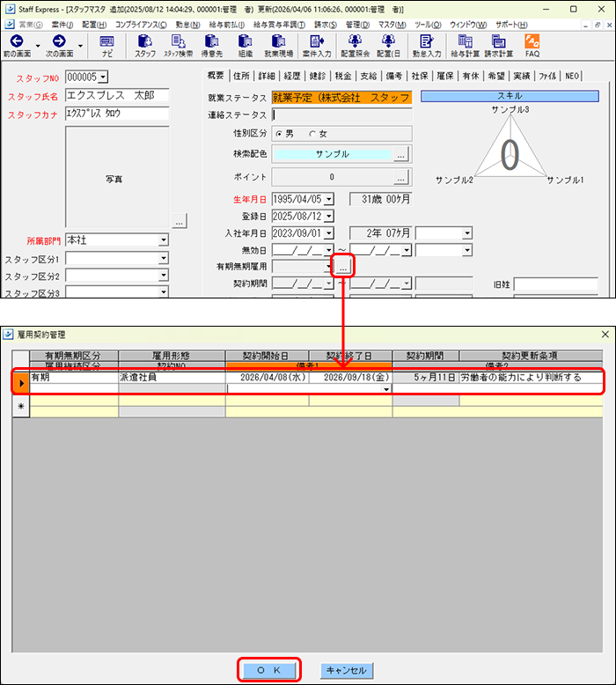Viewport: 616px width, 685px height.
Task: Open the 備考1 dropdown in contract row
Action: [386, 389]
